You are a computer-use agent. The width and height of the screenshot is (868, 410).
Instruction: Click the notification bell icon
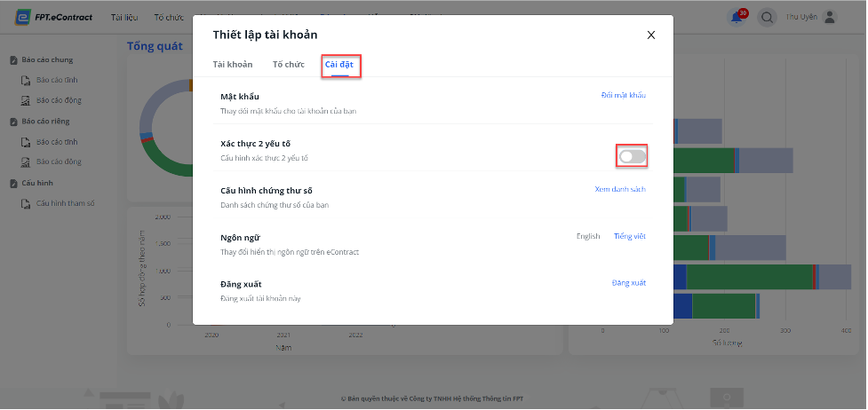coord(737,18)
